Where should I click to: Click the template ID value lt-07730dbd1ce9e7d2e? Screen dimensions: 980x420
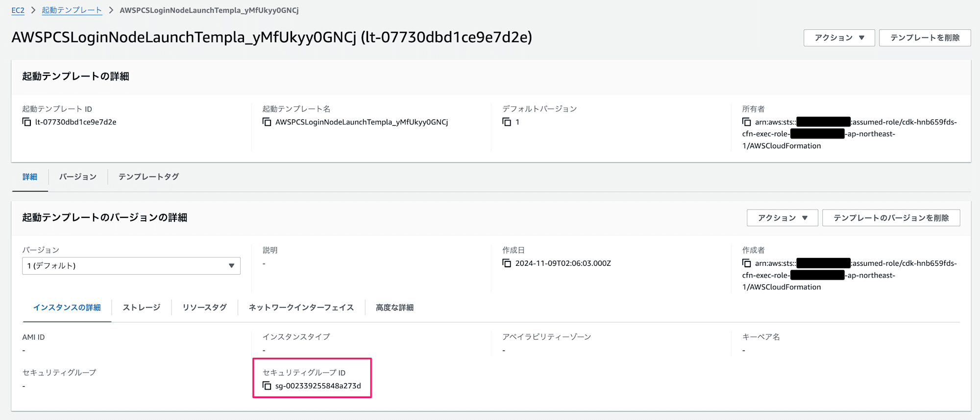76,122
